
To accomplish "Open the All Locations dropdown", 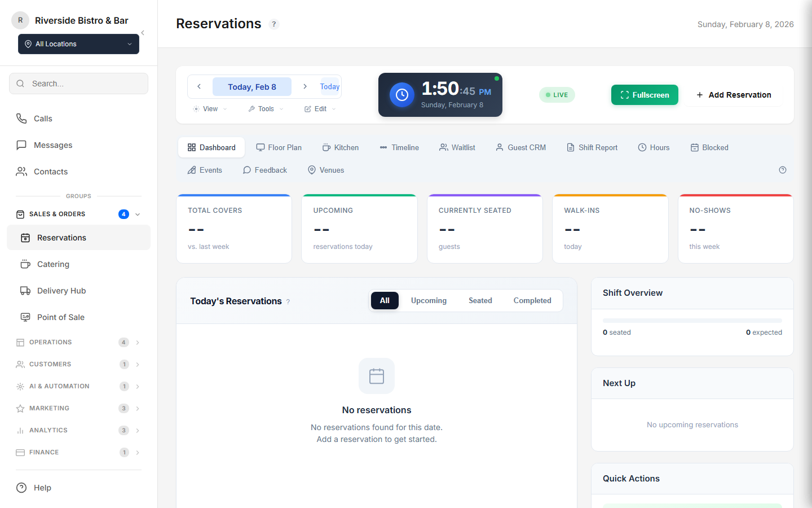I will (x=78, y=43).
